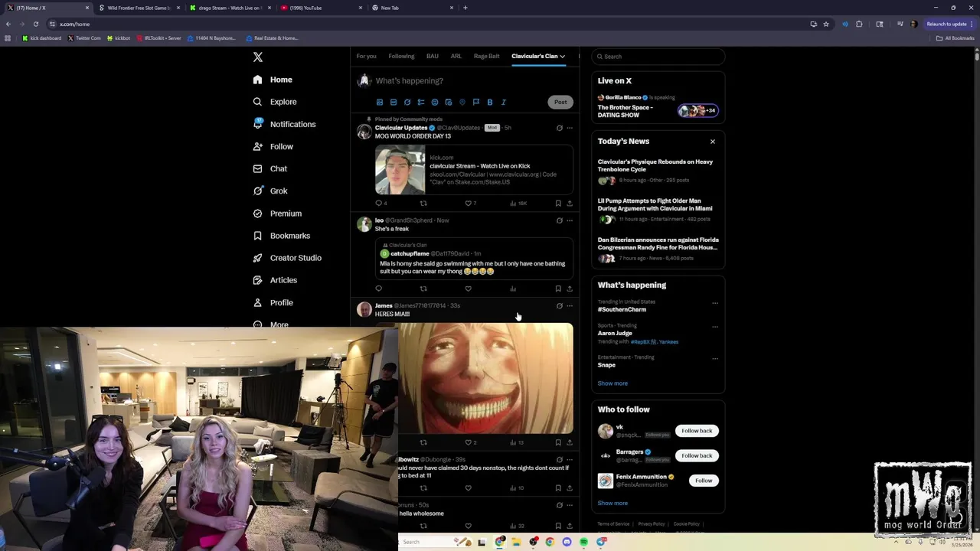Open James's smiling face image
The height and width of the screenshot is (551, 980).
click(x=485, y=378)
